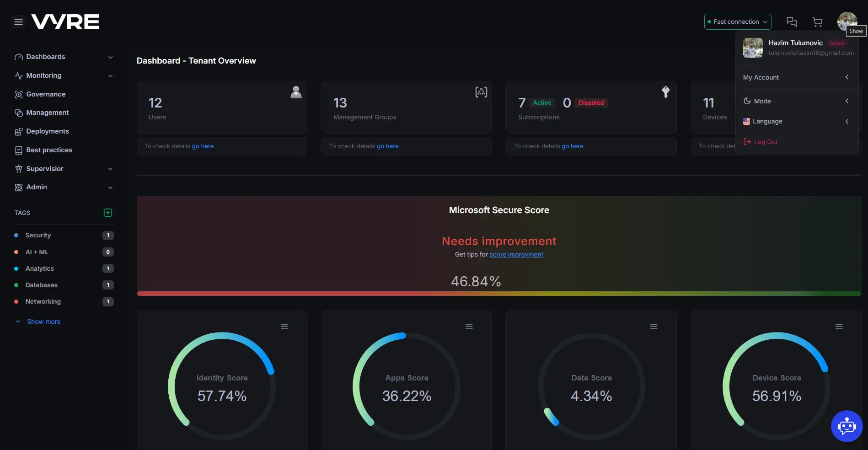Viewport: 868px width, 450px height.
Task: Toggle the hamburger sidebar menu
Action: (18, 22)
